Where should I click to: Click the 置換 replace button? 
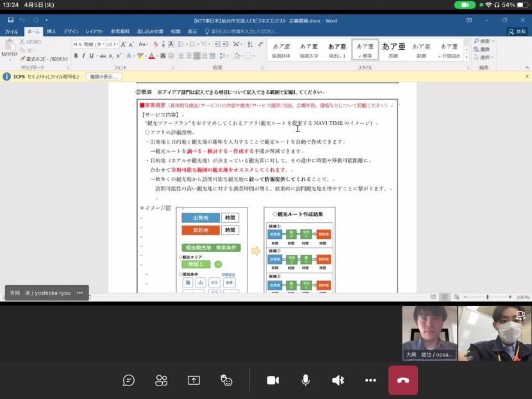pos(482,49)
